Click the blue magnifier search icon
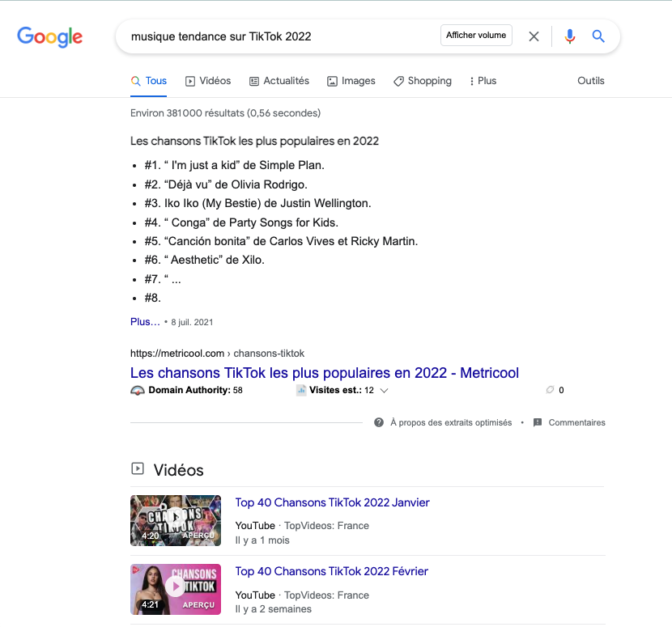 point(598,36)
